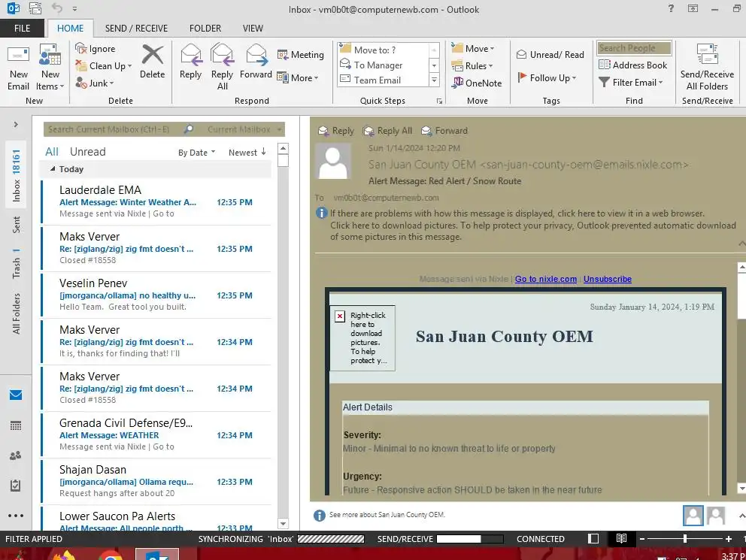Open the By Date sort dropdown

[196, 153]
